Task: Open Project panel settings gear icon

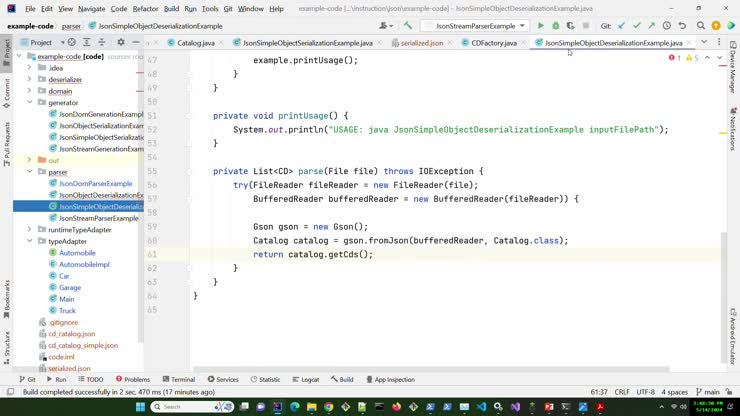Action: [121, 43]
